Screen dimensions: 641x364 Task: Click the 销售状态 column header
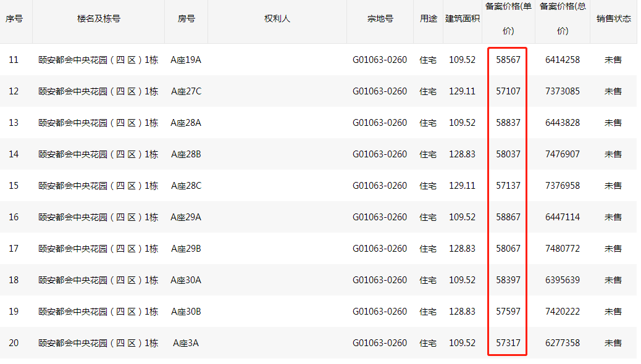pyautogui.click(x=614, y=19)
